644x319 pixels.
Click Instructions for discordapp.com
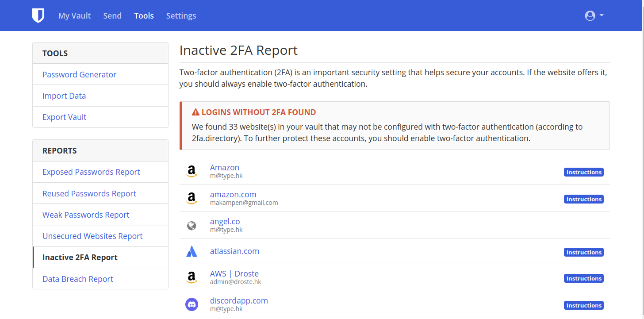point(584,305)
